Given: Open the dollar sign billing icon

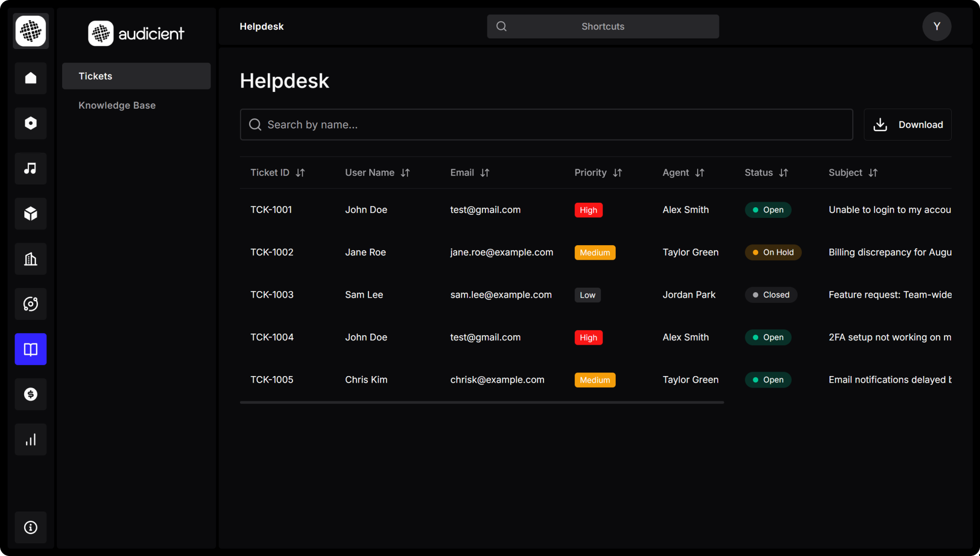Looking at the screenshot, I should click(x=30, y=394).
